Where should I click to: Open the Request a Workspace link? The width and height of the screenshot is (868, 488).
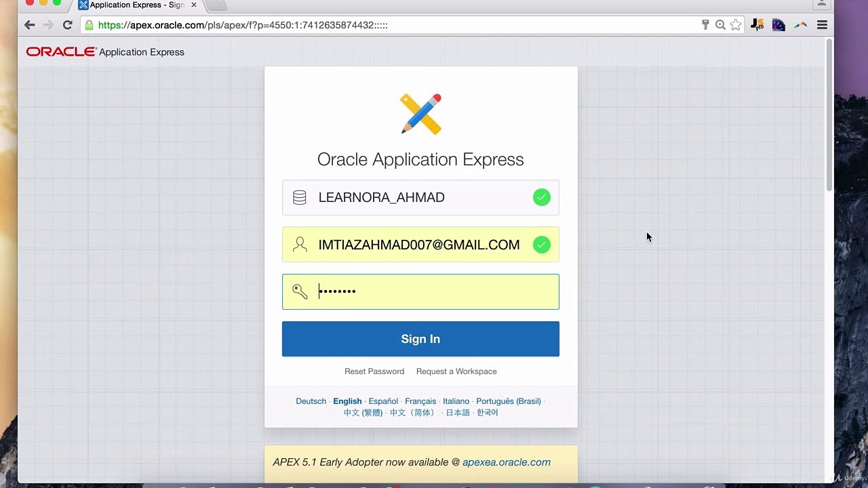point(456,371)
